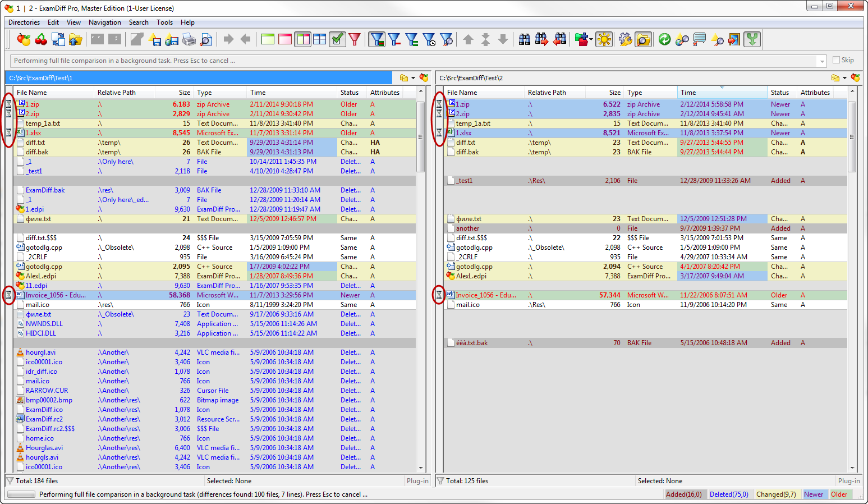Open the add-folders icon dropdown arrow

[591, 39]
